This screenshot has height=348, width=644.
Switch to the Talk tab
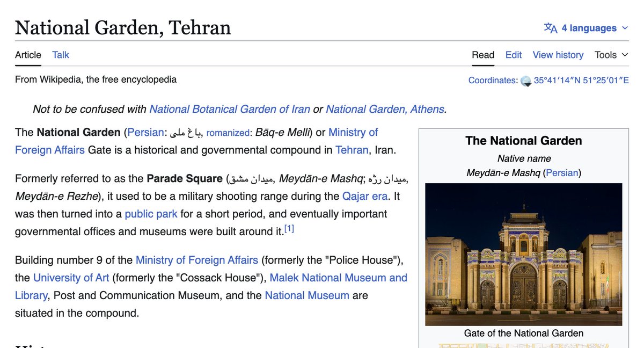61,55
